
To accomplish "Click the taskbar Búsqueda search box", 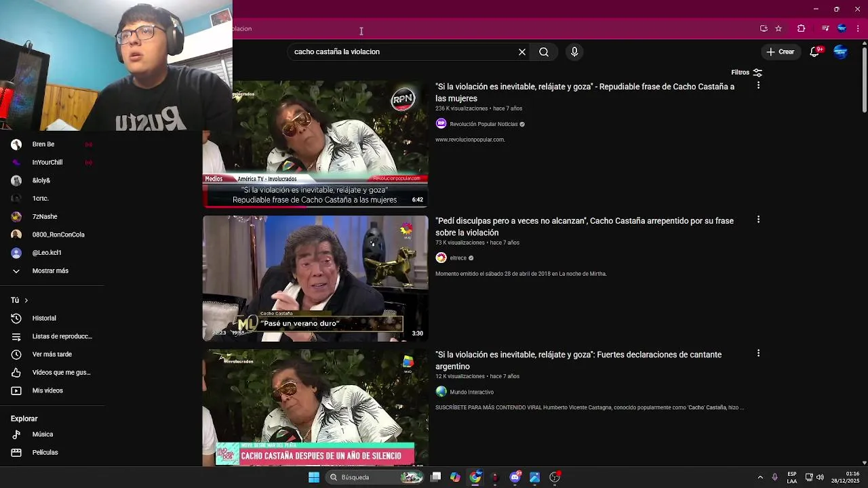I will 374,477.
